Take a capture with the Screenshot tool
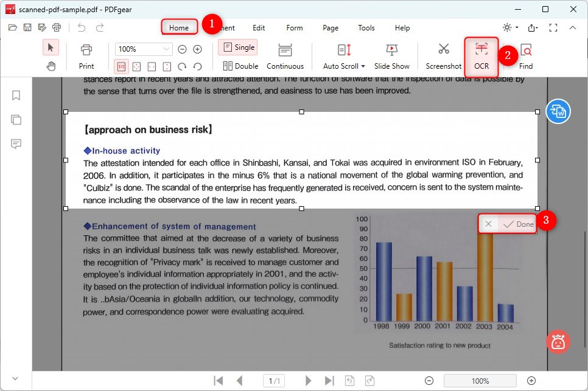This screenshot has width=588, height=391. point(443,57)
